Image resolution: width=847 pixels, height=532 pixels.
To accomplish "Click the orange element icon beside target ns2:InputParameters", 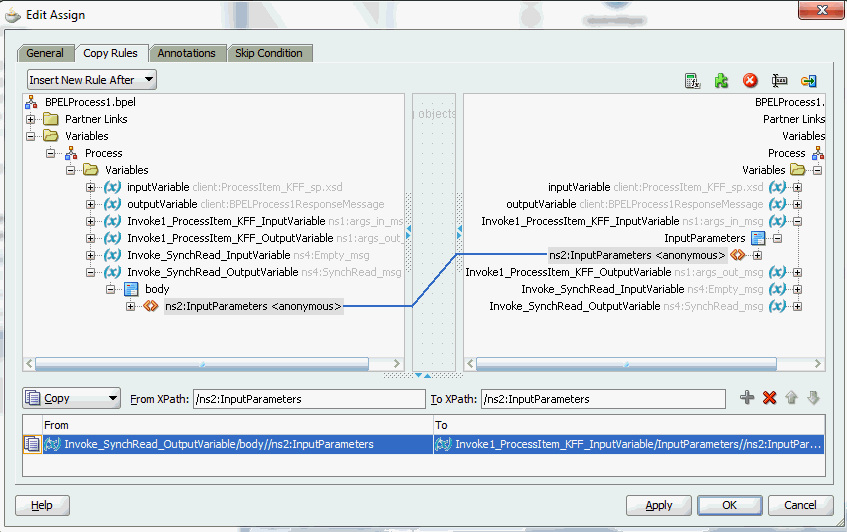I will click(x=737, y=255).
